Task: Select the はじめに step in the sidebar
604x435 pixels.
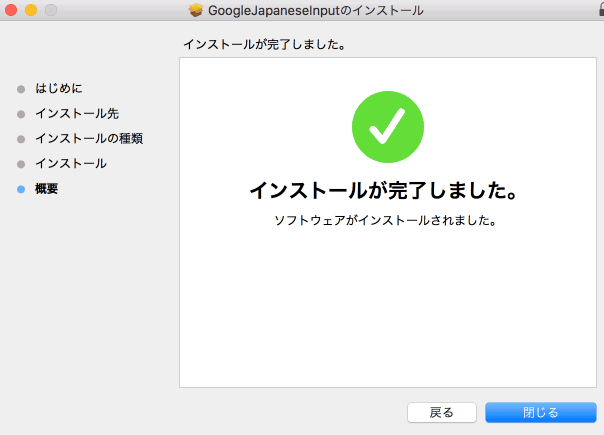Action: pos(58,88)
